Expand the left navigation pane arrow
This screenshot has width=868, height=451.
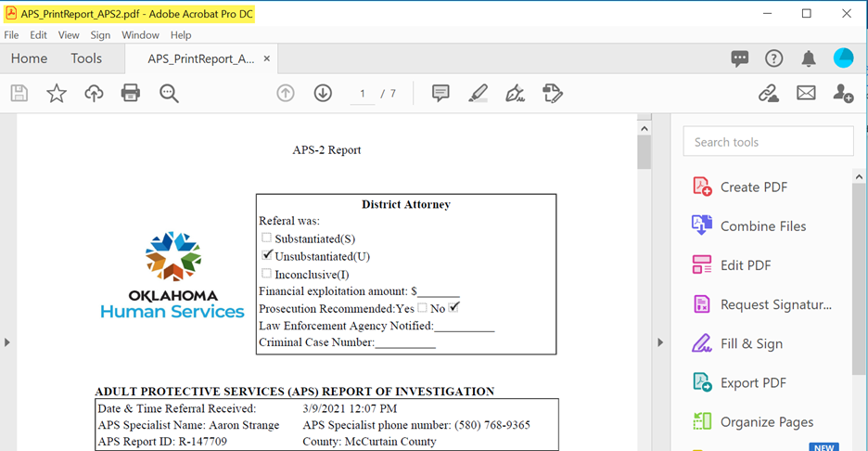pos(7,342)
